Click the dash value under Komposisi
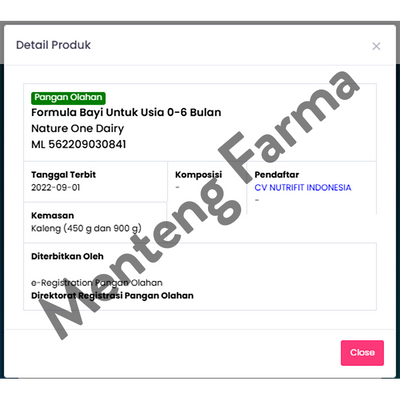This screenshot has height=400, width=400. (177, 188)
